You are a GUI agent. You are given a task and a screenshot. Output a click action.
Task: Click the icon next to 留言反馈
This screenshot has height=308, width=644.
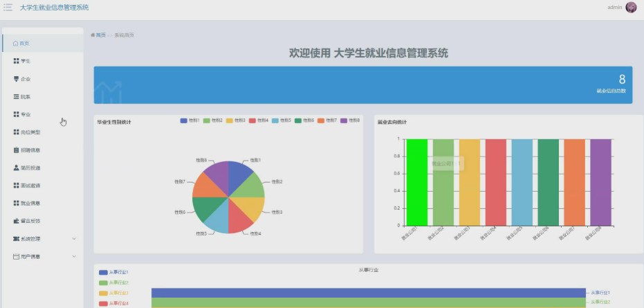[16, 221]
